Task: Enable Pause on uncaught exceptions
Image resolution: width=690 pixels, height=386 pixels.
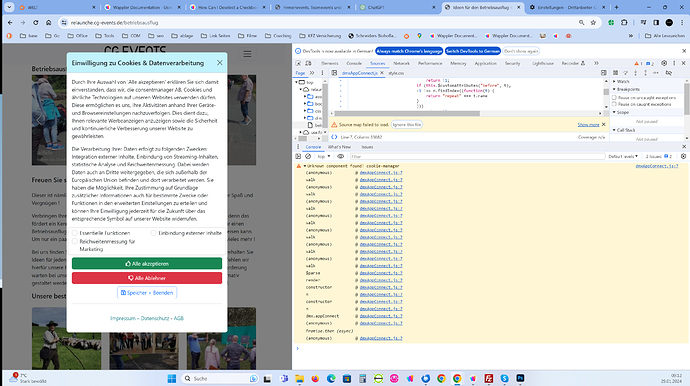Action: click(x=614, y=98)
